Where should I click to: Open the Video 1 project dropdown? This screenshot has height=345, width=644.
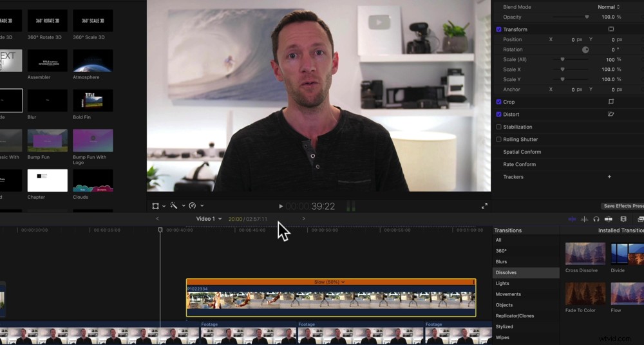pyautogui.click(x=209, y=218)
